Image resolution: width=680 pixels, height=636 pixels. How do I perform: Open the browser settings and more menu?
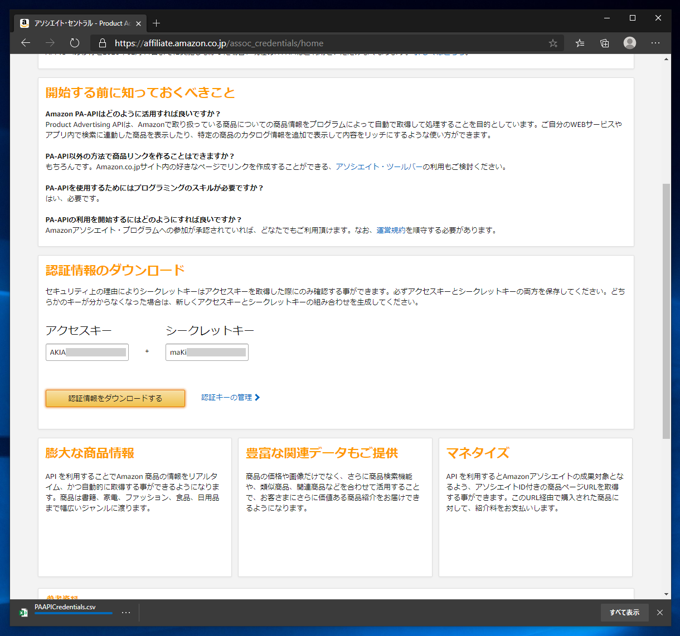pos(655,43)
